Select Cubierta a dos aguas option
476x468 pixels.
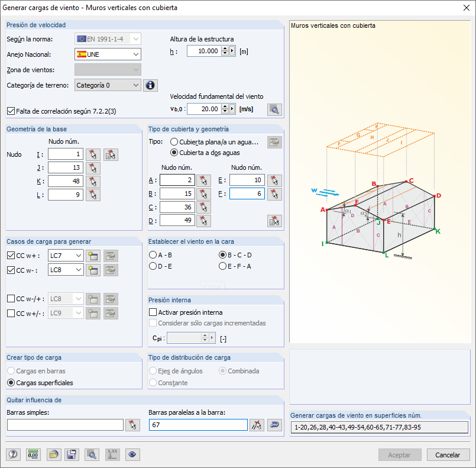[x=174, y=153]
